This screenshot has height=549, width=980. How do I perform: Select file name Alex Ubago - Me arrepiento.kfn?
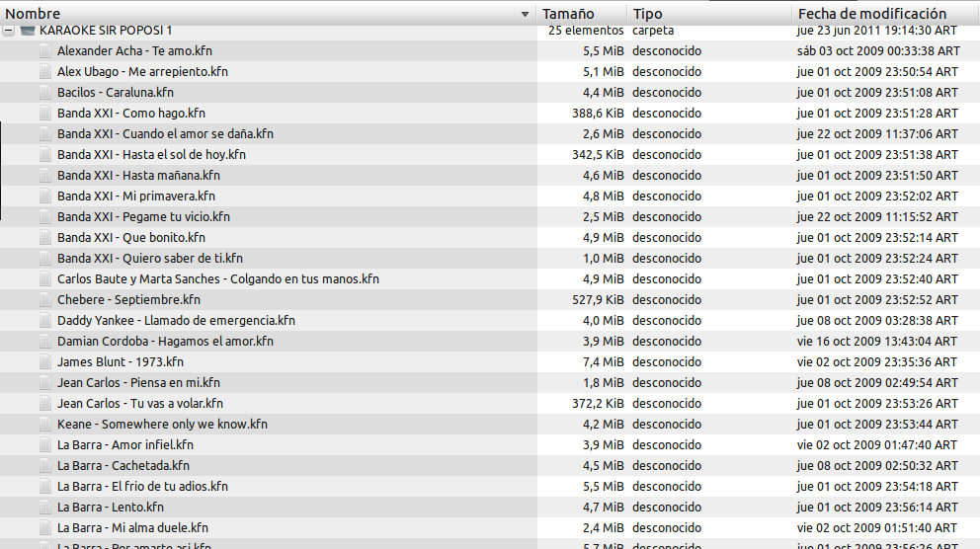coord(142,72)
